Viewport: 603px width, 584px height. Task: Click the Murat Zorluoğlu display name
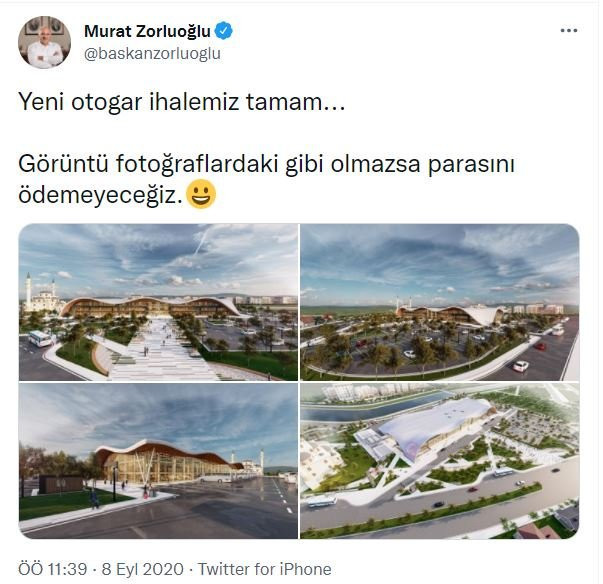(x=147, y=31)
